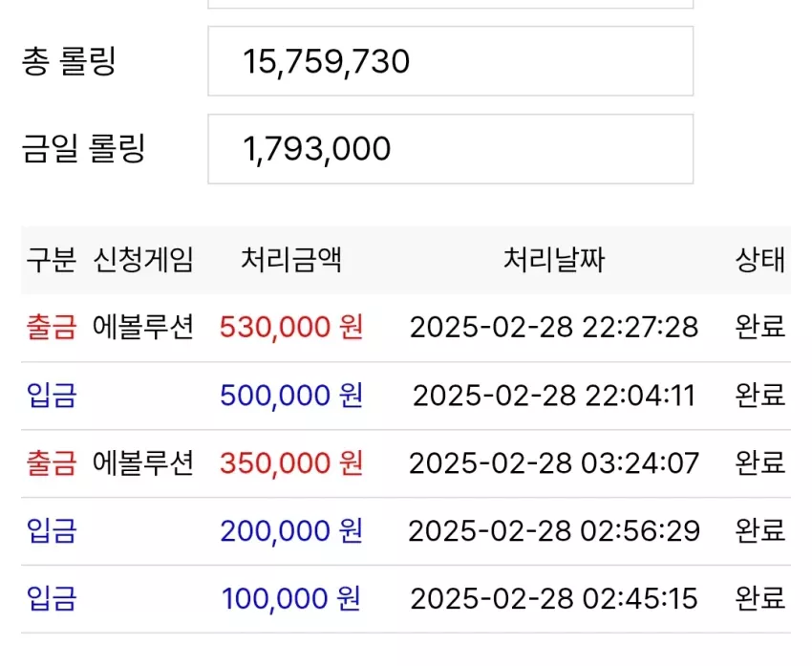Click the date 2025-02-28 02:56:29
Viewport: 812px width, 666px height.
(x=554, y=531)
